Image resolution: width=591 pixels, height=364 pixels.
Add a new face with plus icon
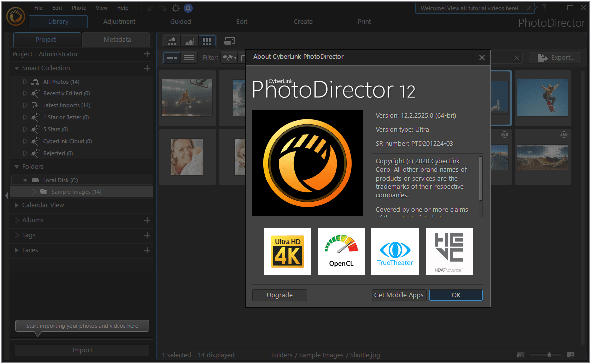pos(147,250)
